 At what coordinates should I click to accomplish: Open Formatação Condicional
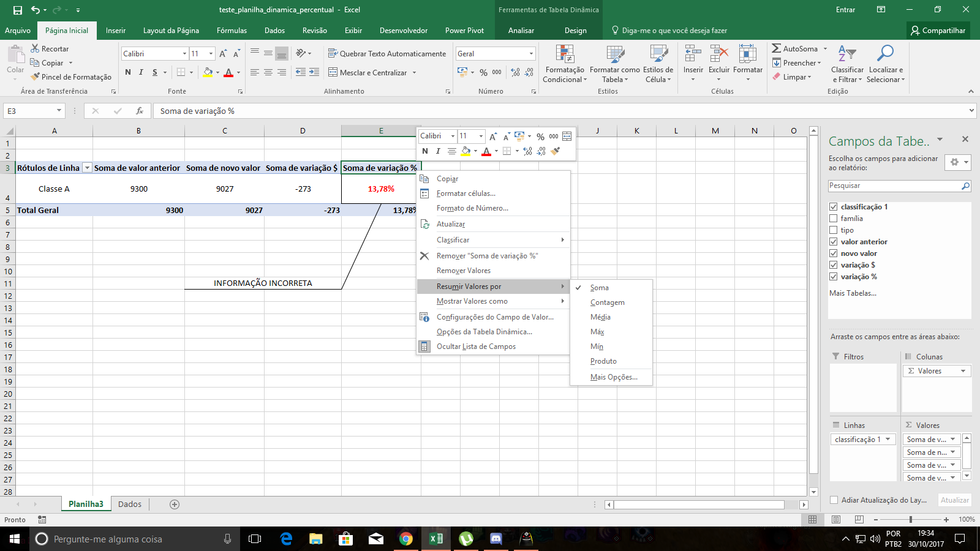point(565,64)
